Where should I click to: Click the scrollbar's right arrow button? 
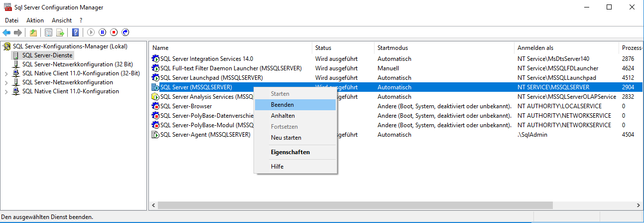tap(640, 205)
